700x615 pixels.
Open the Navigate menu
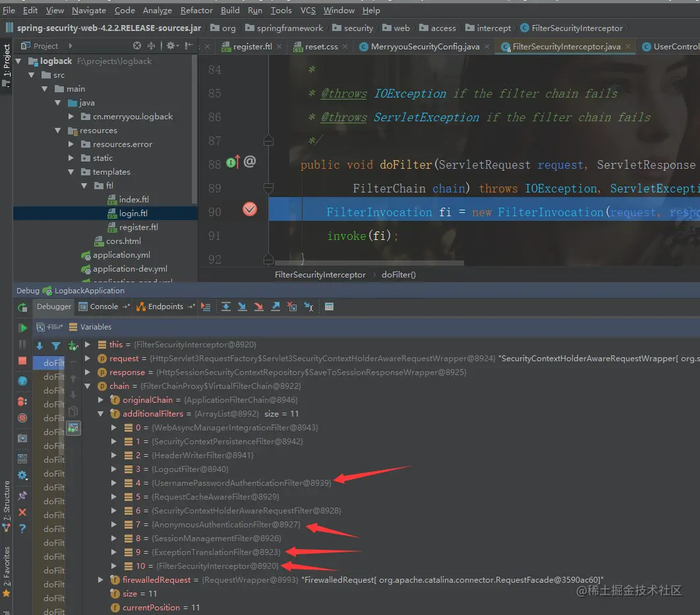(x=89, y=11)
